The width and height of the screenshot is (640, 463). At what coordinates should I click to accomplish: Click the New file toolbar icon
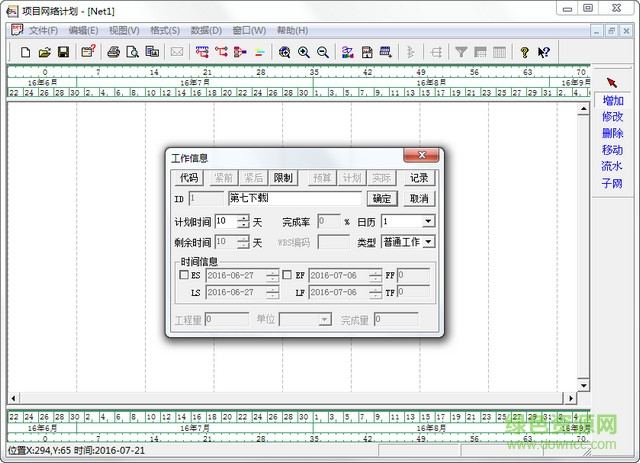click(x=26, y=52)
